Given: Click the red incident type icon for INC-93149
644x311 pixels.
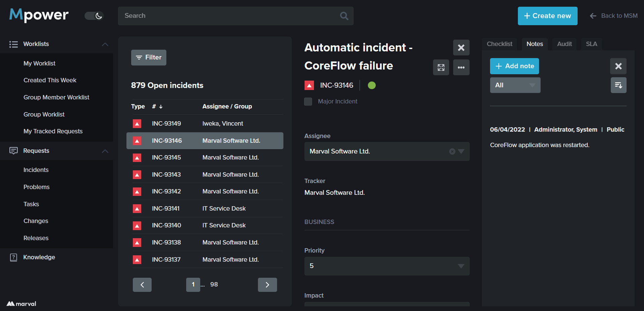Looking at the screenshot, I should (137, 124).
